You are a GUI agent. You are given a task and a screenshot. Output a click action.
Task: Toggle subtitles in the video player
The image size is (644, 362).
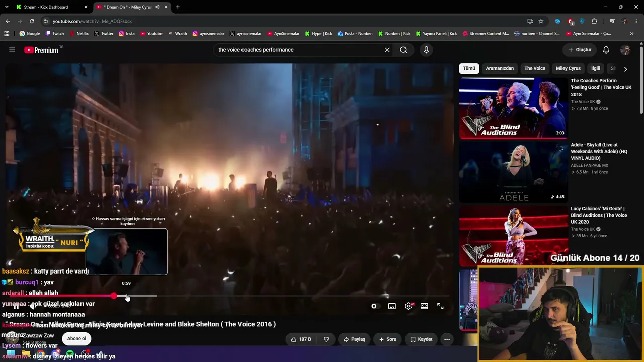(x=392, y=306)
